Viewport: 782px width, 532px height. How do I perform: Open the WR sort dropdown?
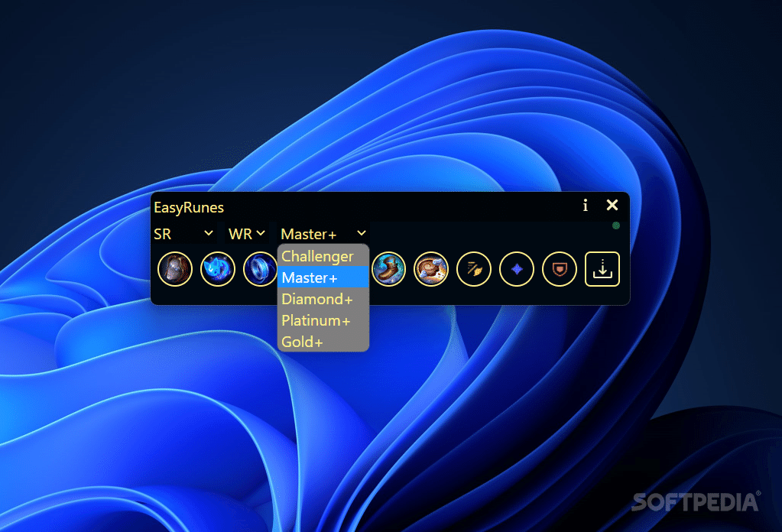click(246, 233)
